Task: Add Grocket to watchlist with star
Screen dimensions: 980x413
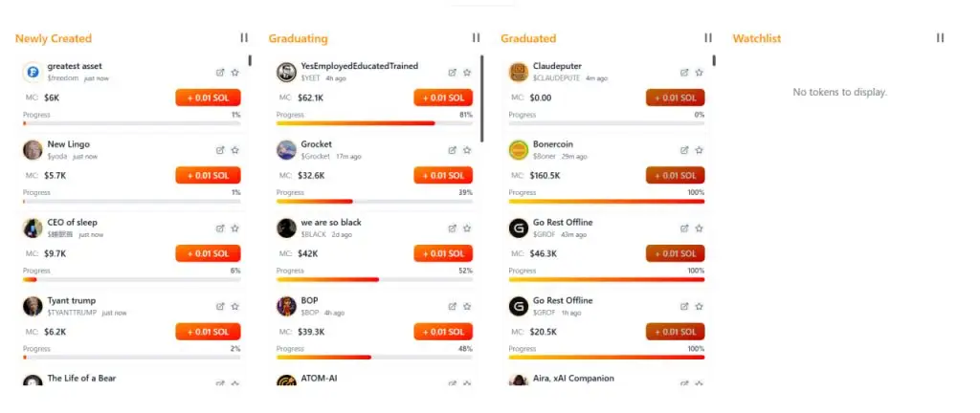Action: pyautogui.click(x=467, y=150)
